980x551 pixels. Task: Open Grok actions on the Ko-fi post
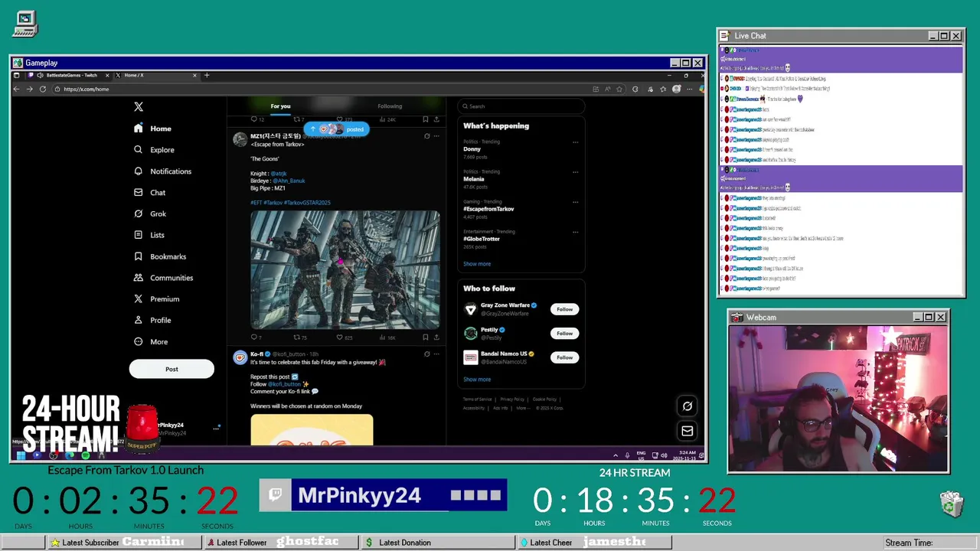click(427, 354)
